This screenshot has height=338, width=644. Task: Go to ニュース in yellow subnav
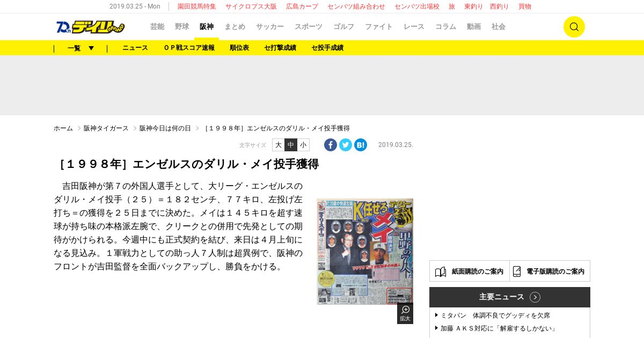(x=135, y=48)
